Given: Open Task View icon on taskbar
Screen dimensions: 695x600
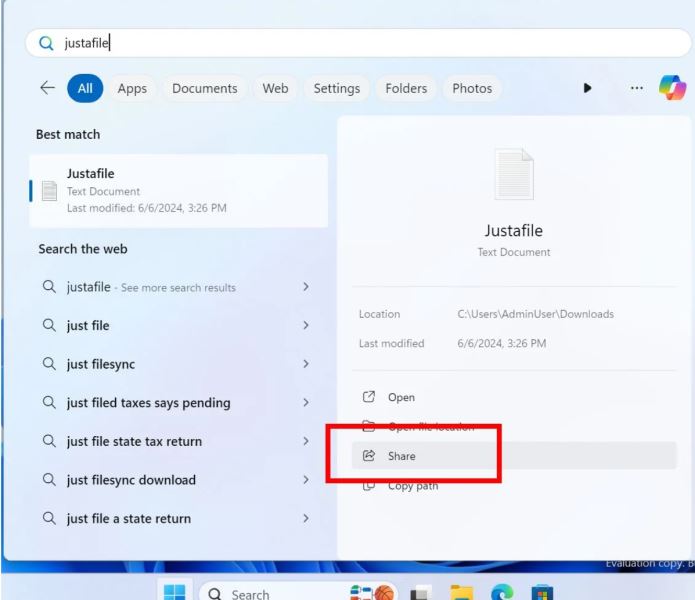Looking at the screenshot, I should coord(421,593).
